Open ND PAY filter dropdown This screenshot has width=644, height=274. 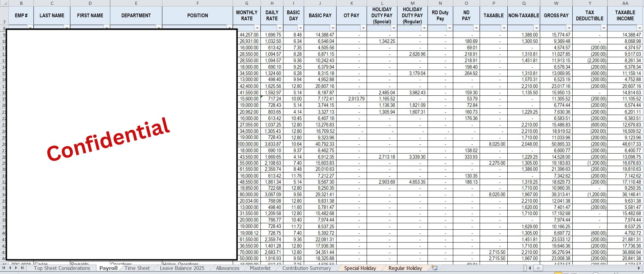(x=477, y=28)
